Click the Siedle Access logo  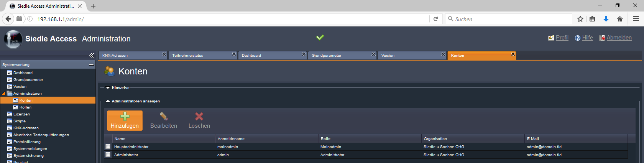pyautogui.click(x=13, y=39)
